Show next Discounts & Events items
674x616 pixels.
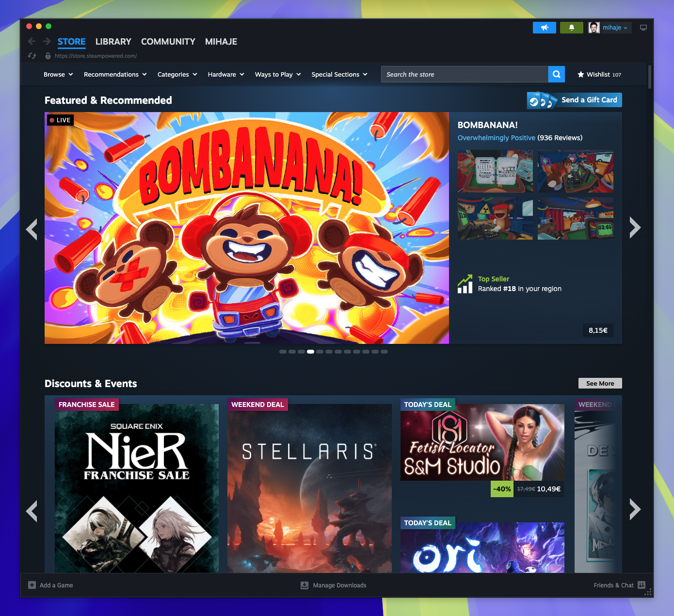click(635, 509)
